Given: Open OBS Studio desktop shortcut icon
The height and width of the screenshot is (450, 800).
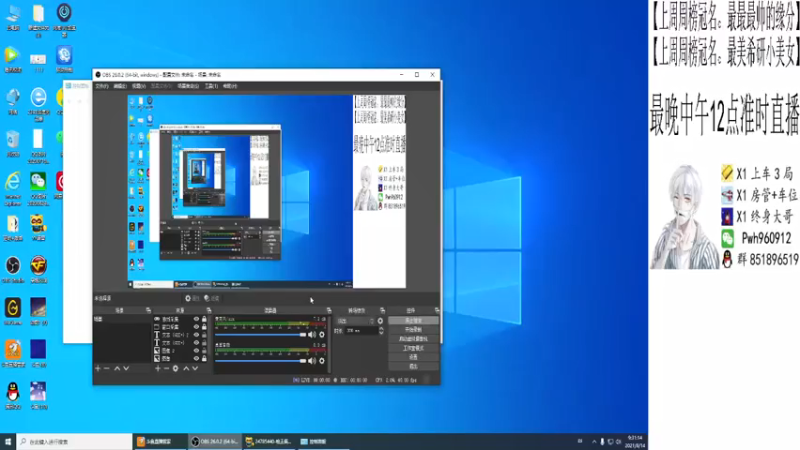Looking at the screenshot, I should (x=13, y=269).
